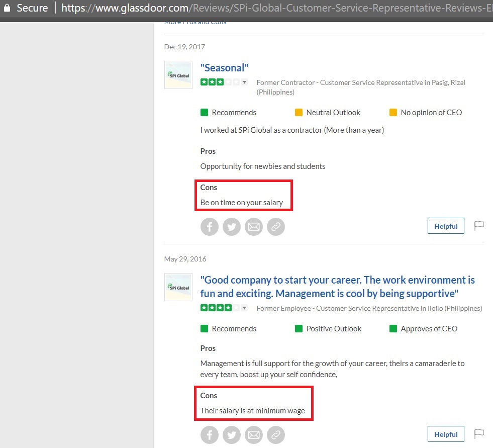Tweet the May 29, 2016 review
The height and width of the screenshot is (448, 493).
232,435
